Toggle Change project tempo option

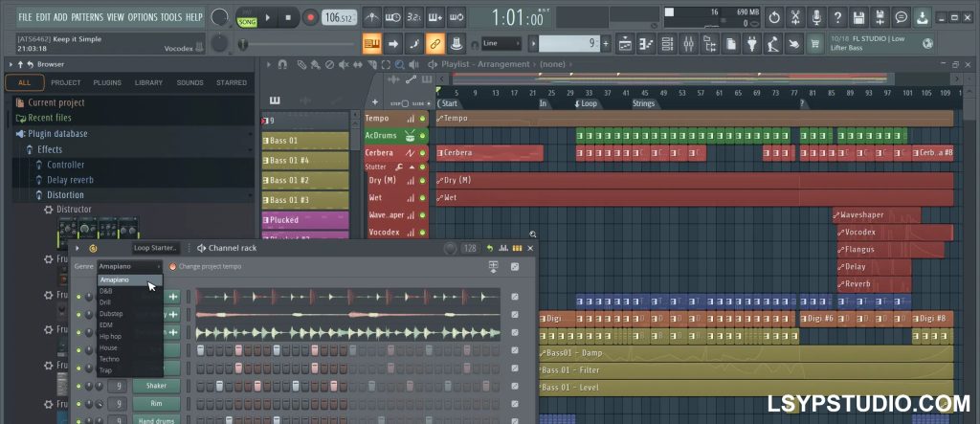point(173,266)
